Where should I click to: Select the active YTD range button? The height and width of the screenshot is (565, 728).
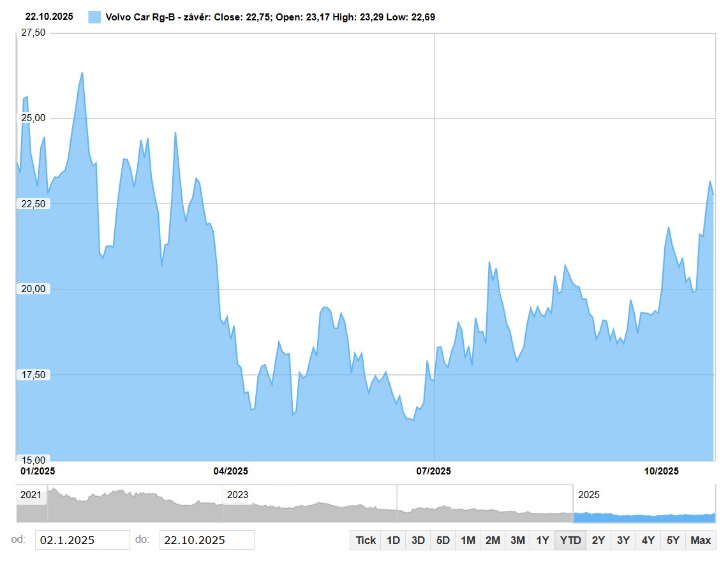(570, 540)
